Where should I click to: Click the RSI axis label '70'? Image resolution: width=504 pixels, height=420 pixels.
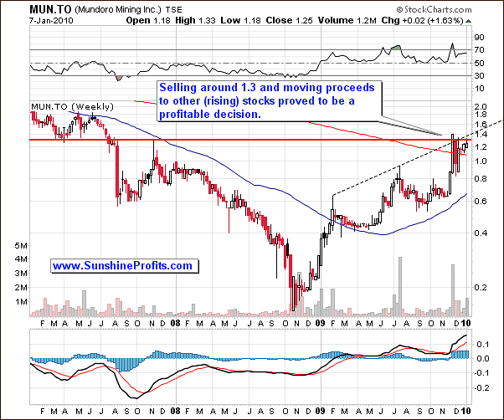pos(479,50)
